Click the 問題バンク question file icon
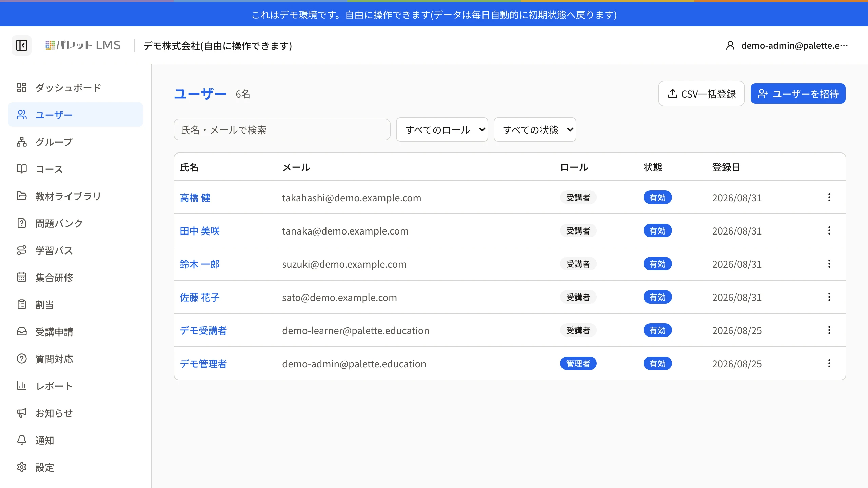Viewport: 868px width, 488px height. [22, 223]
